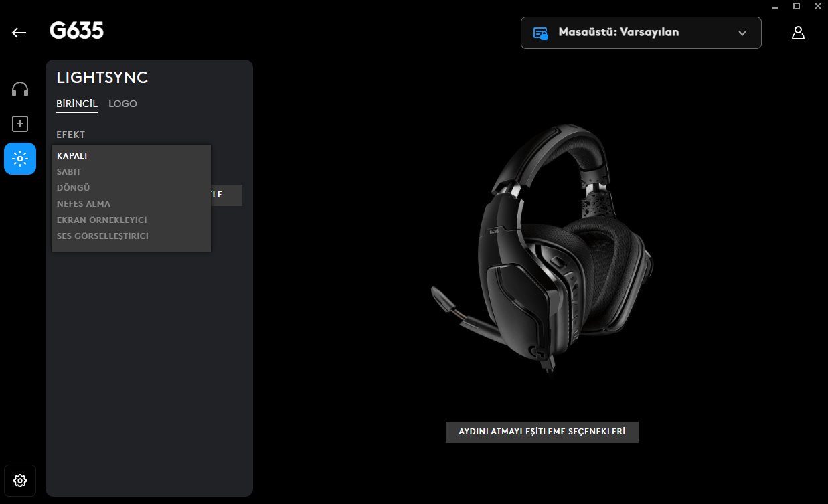The image size is (828, 504).
Task: Click the profile lock icon beside Masaüstü
Action: 541,33
